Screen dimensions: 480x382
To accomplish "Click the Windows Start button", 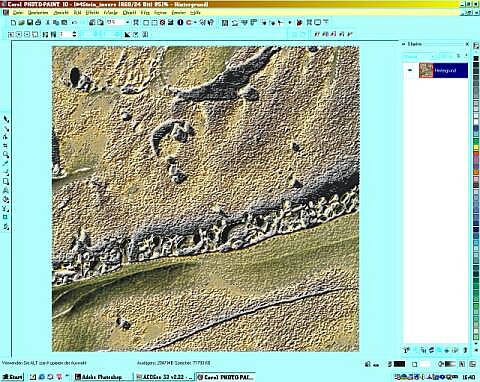I will (13, 377).
